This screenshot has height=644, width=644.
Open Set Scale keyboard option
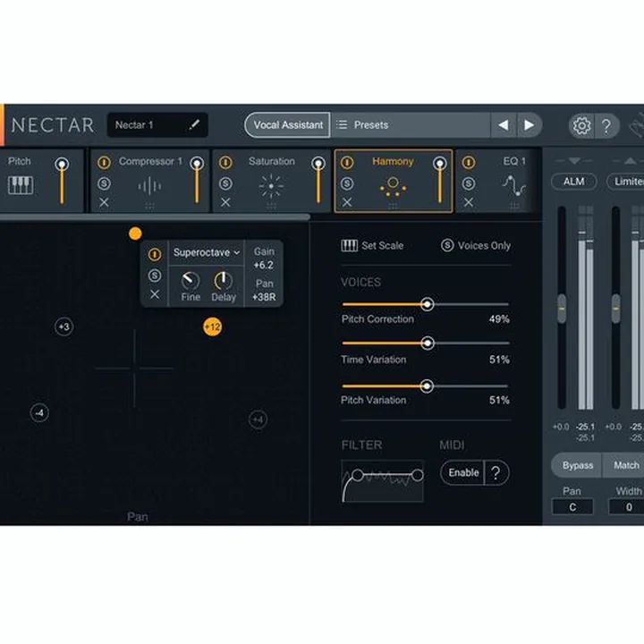coord(372,246)
